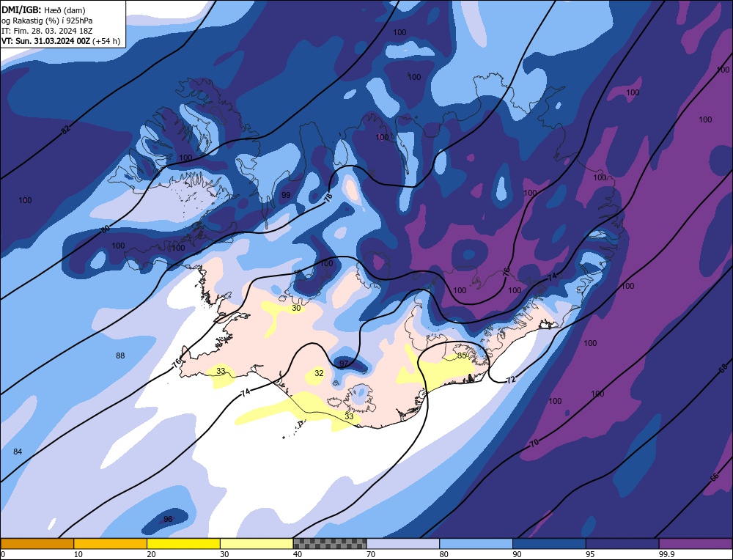This screenshot has width=733, height=560.
Task: Click the humidity value '96'
Action: (x=168, y=519)
